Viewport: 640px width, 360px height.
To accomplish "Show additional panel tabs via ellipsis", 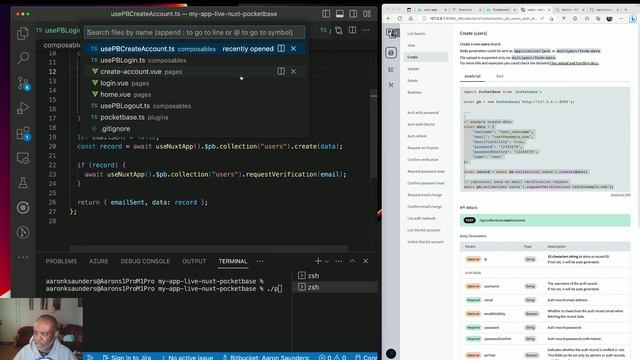I will (x=260, y=261).
